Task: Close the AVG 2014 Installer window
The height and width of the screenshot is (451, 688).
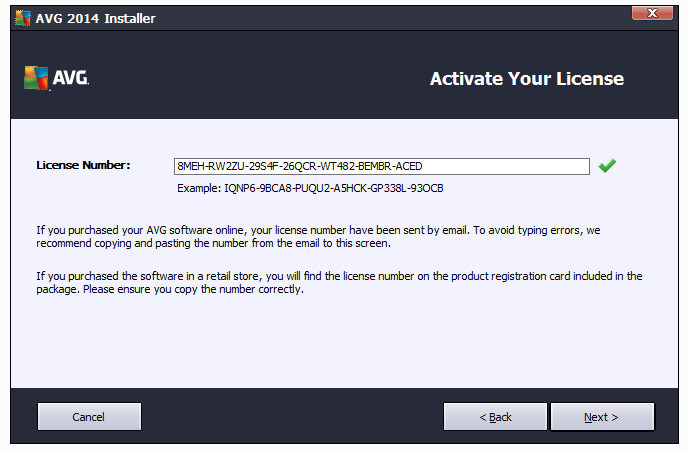Action: click(652, 13)
